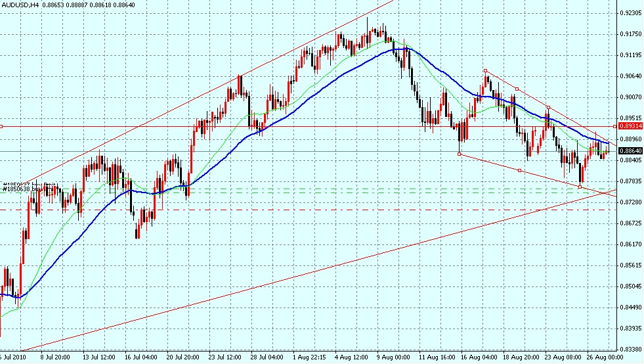Select the last anchor of the lower descending trendline

580,187
